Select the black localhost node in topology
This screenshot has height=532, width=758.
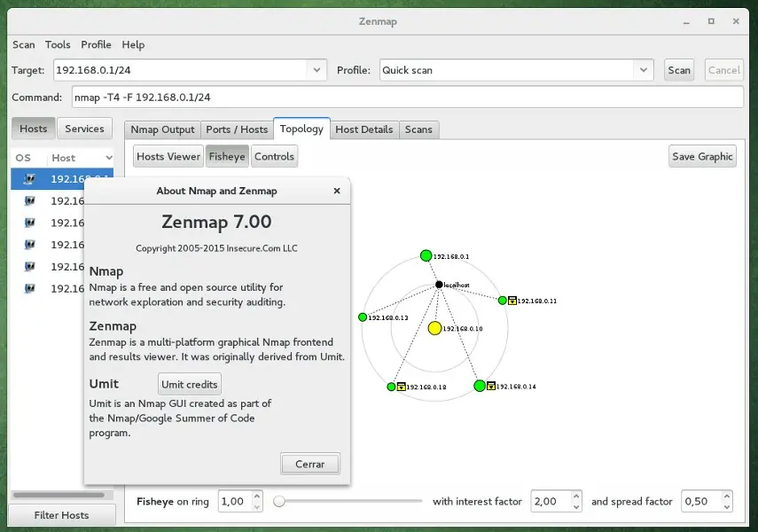tap(439, 285)
